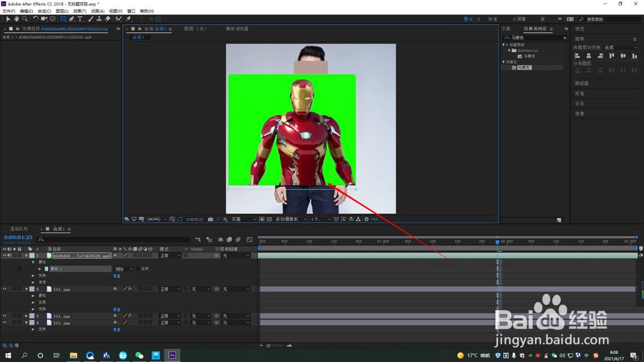Select the Zoom magnifier tool
Image resolution: width=644 pixels, height=362 pixels.
(x=25, y=19)
